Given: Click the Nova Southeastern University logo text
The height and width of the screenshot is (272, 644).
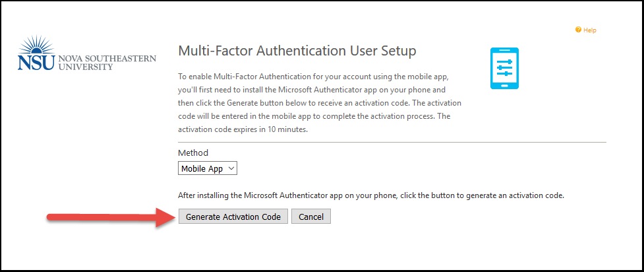Looking at the screenshot, I should coord(107,62).
